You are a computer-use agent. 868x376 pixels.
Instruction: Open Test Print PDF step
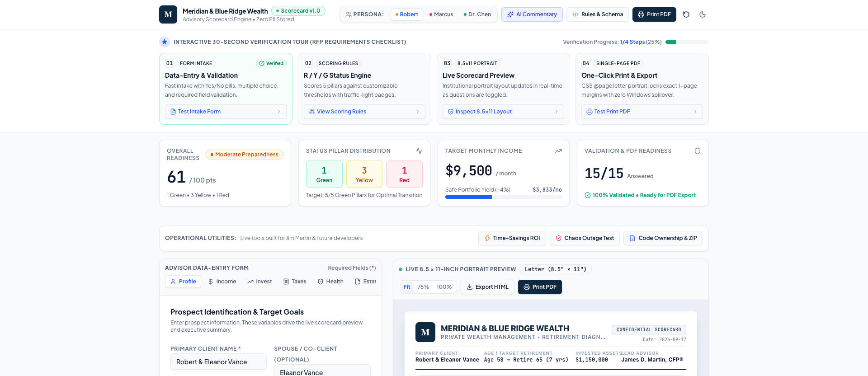pos(642,112)
